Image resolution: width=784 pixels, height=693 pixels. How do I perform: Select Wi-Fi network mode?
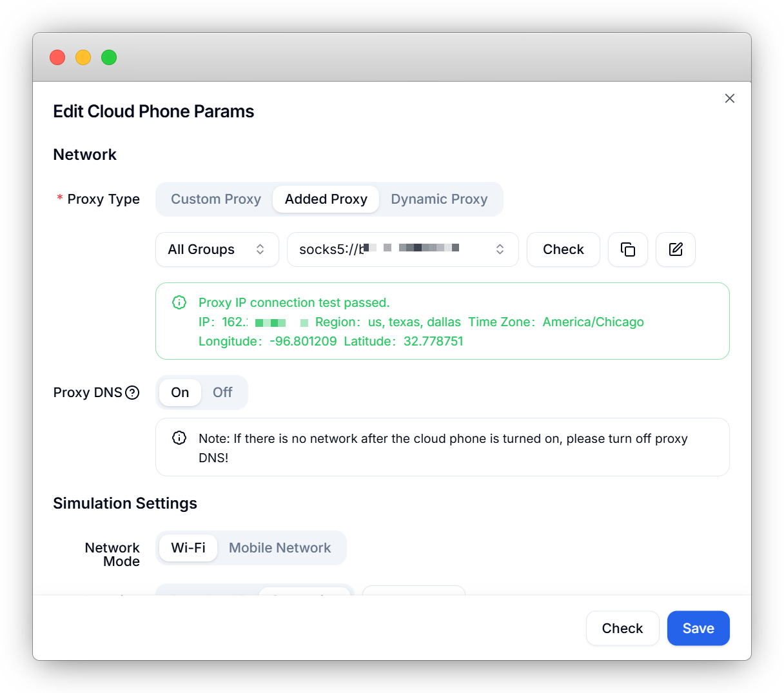188,548
